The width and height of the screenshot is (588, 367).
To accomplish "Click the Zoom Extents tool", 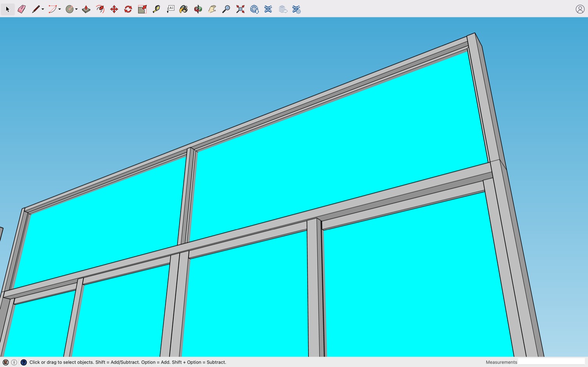I will (240, 9).
